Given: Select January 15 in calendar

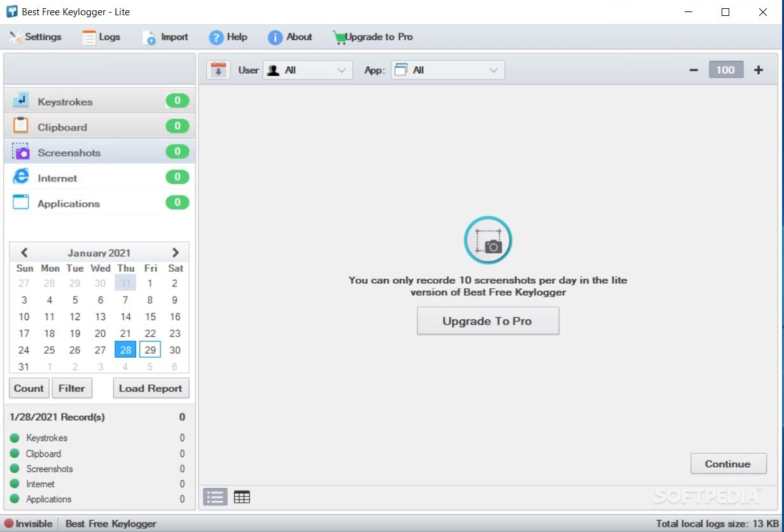Looking at the screenshot, I should (x=150, y=316).
